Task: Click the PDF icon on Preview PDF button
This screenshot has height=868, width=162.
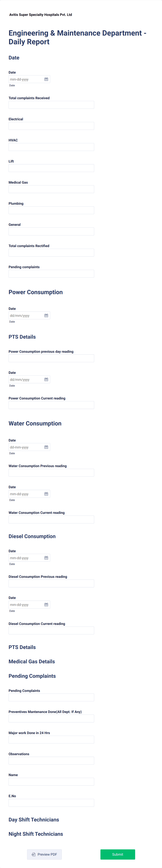Action: tap(33, 854)
